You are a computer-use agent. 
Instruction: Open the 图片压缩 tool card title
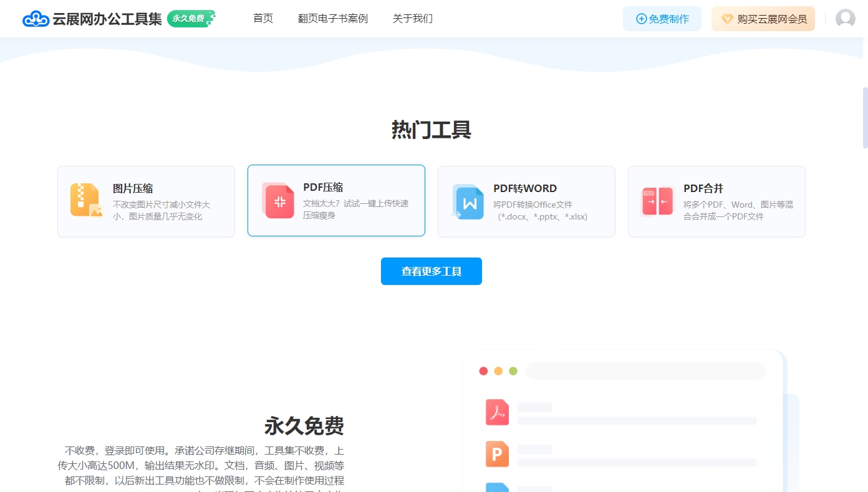tap(133, 188)
